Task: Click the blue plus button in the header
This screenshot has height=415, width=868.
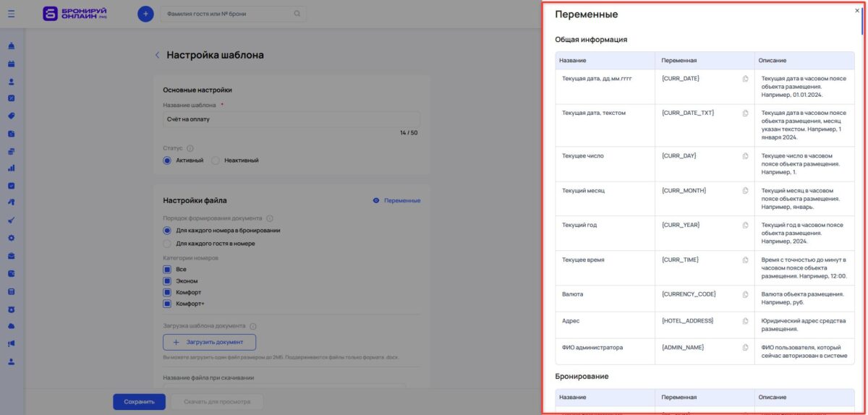Action: 145,13
